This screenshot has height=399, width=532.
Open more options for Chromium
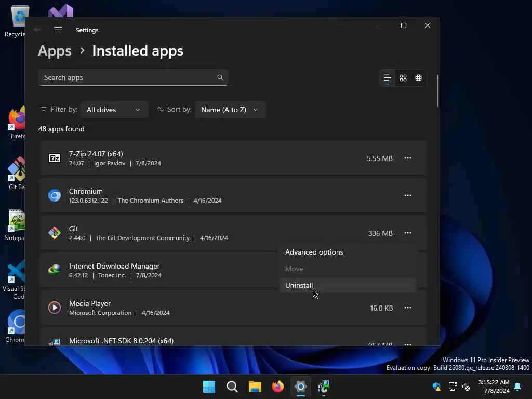tap(408, 195)
